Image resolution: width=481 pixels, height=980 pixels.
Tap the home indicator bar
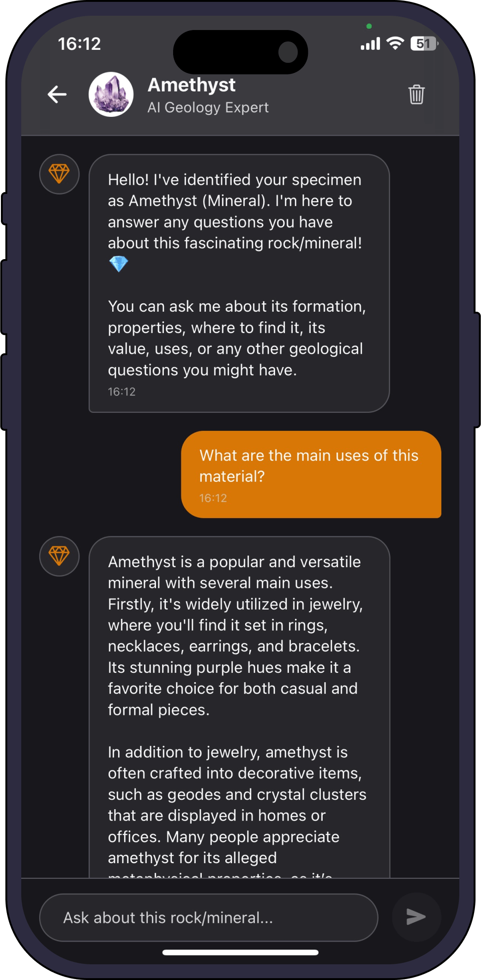tap(240, 952)
